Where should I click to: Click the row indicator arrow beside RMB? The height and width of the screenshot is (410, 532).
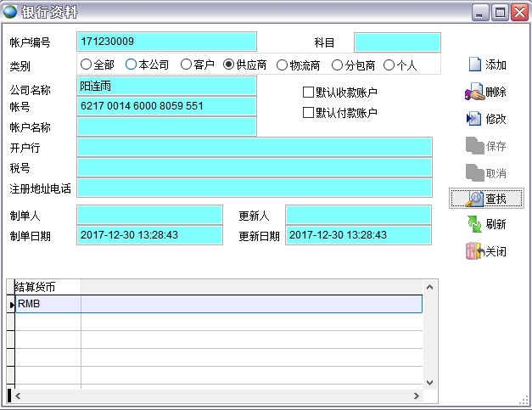tap(11, 304)
